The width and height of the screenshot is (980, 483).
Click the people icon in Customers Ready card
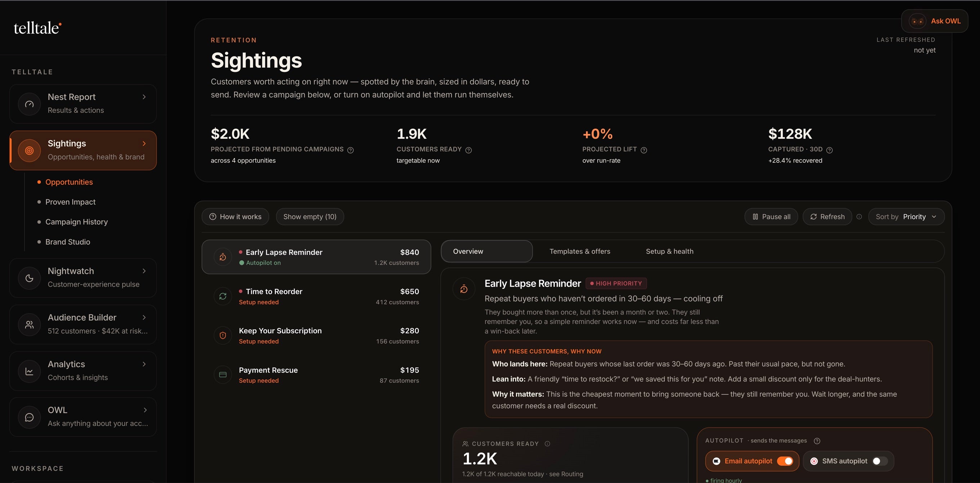[x=465, y=444]
